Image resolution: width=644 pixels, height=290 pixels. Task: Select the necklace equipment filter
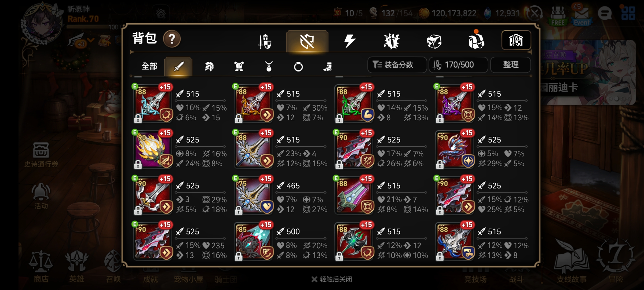(269, 66)
